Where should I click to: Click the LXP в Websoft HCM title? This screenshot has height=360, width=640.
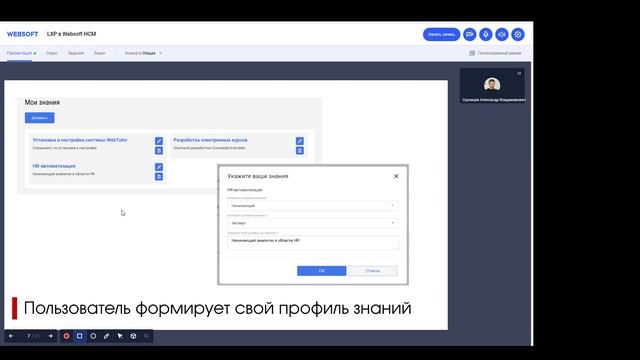tap(71, 34)
